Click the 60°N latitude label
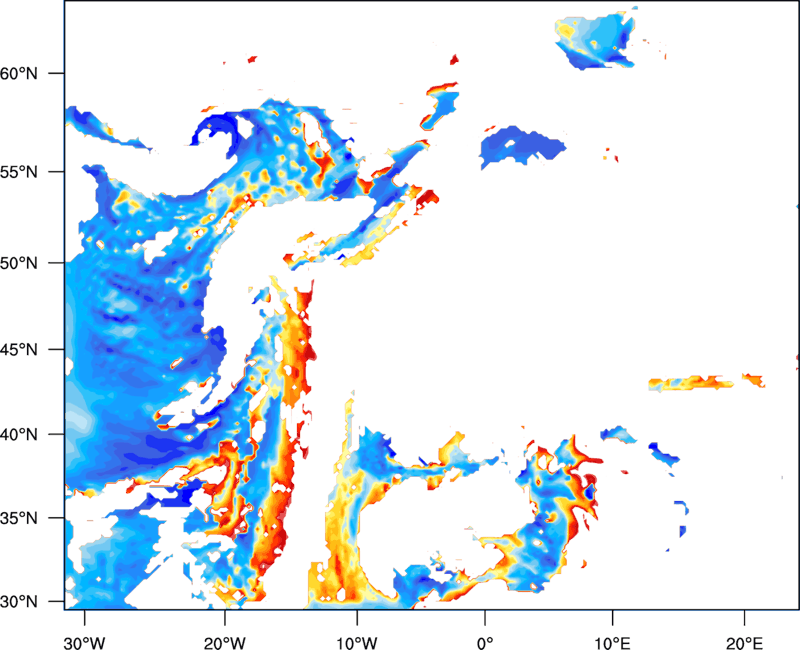The height and width of the screenshot is (650, 800). 19,73
